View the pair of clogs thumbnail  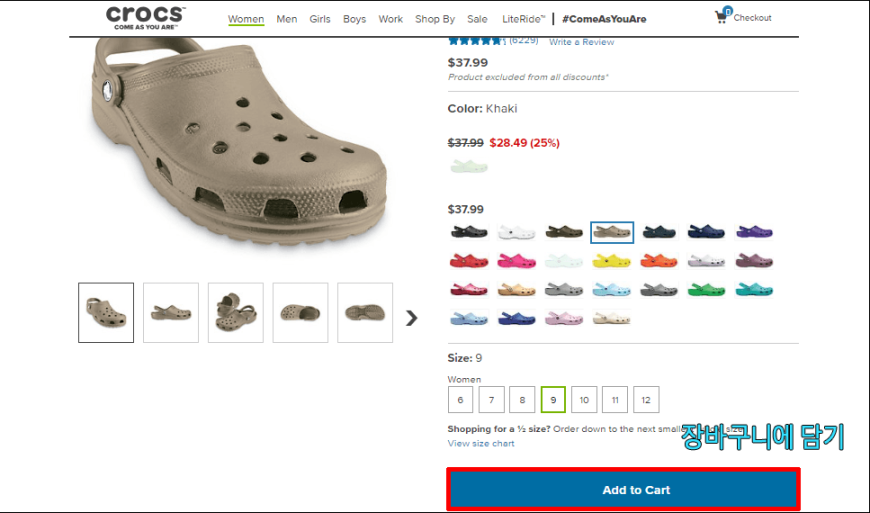235,312
